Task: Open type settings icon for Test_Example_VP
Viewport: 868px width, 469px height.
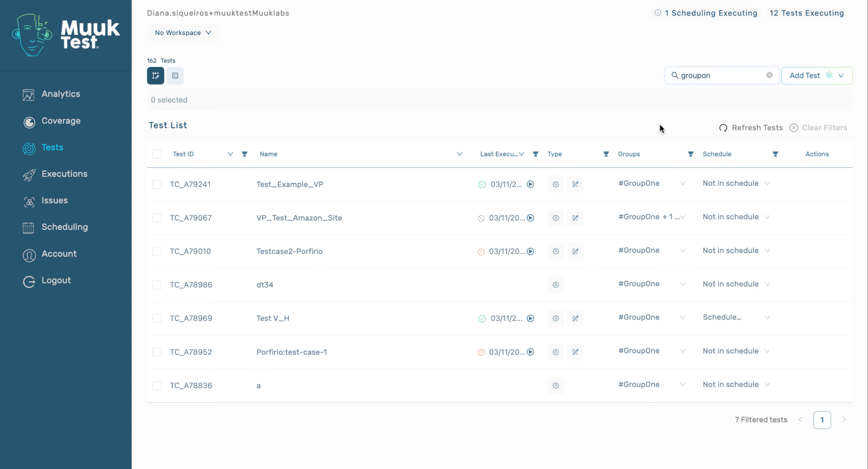Action: pyautogui.click(x=556, y=184)
